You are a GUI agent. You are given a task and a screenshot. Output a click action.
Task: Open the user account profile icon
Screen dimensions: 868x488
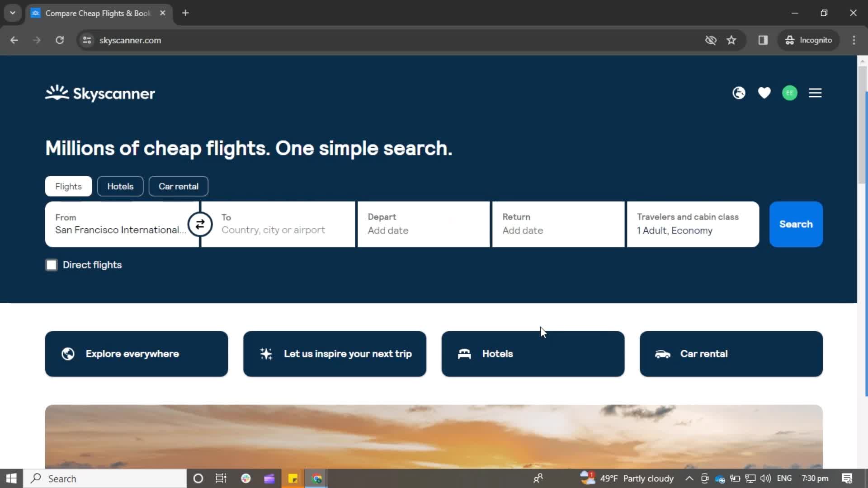pyautogui.click(x=789, y=93)
